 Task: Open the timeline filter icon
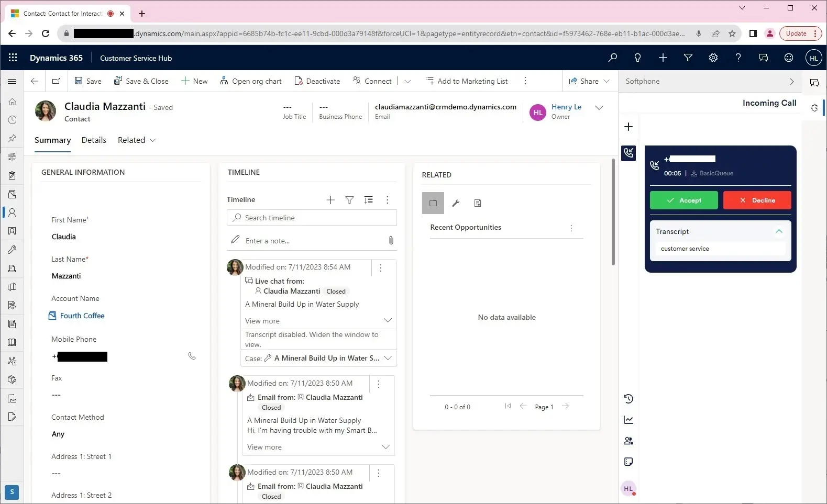(x=349, y=200)
